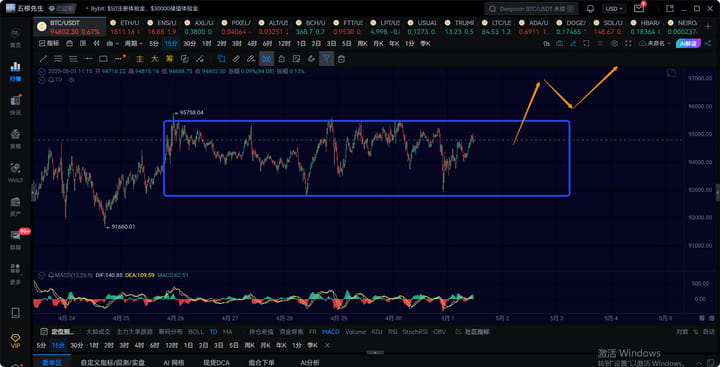
Task: Click the screenshot camera icon
Action: point(559,44)
